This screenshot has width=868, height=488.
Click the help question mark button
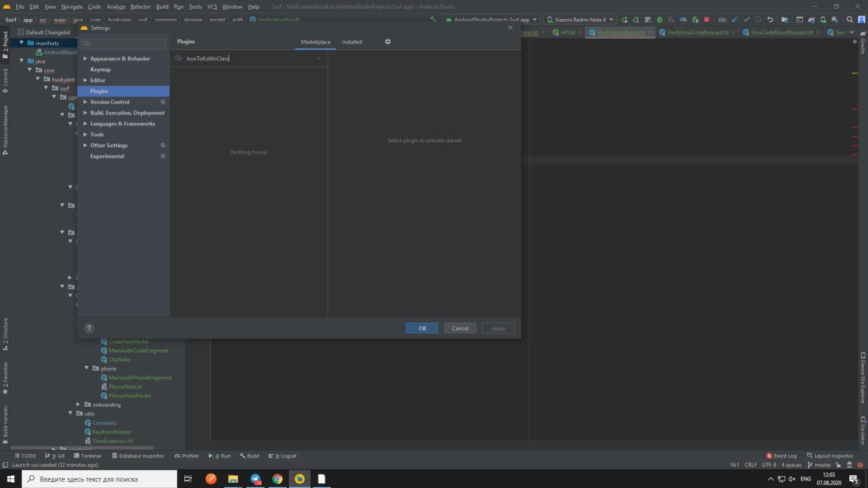pos(89,328)
